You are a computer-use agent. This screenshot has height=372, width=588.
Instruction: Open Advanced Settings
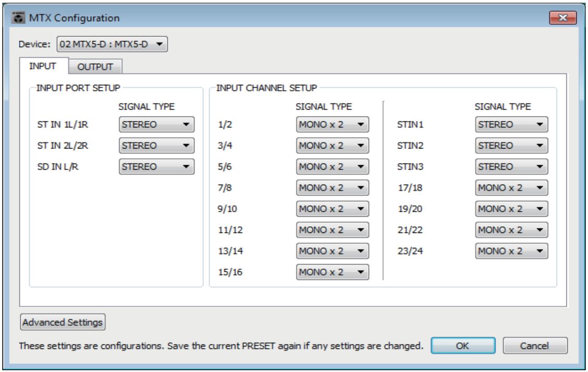63,322
